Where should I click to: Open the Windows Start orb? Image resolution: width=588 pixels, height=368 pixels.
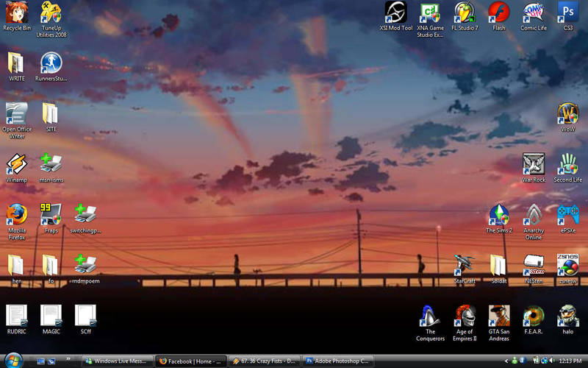(x=14, y=361)
